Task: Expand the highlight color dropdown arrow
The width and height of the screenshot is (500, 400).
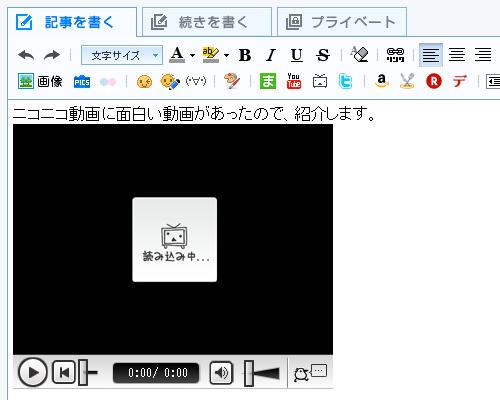Action: click(x=226, y=55)
